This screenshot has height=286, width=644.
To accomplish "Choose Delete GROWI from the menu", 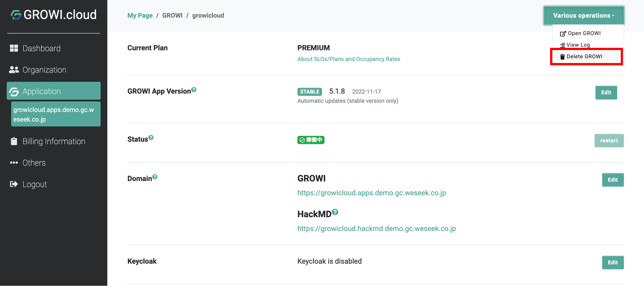I will pyautogui.click(x=588, y=57).
